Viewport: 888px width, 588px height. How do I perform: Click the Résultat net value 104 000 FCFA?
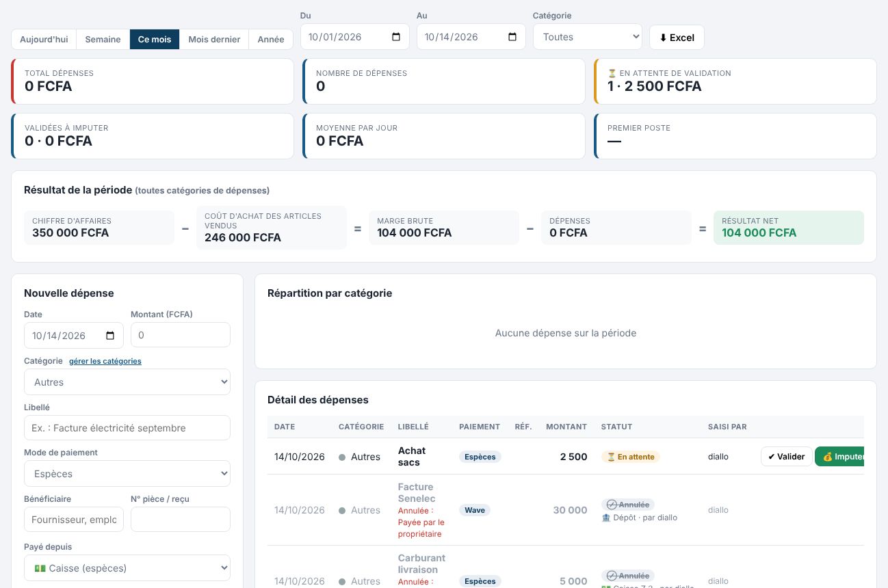759,233
